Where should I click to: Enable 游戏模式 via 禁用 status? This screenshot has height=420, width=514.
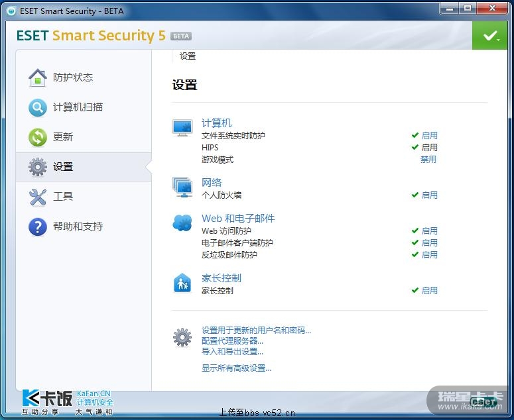coord(428,160)
